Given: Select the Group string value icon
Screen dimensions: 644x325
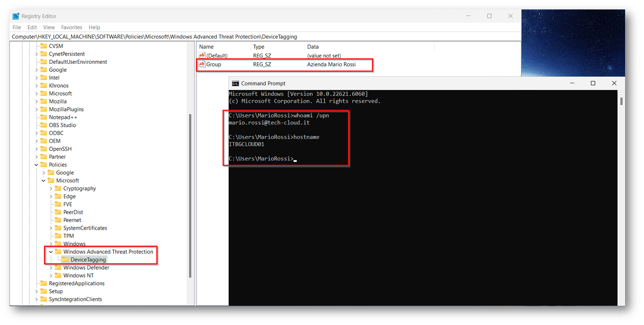Looking at the screenshot, I should click(202, 64).
